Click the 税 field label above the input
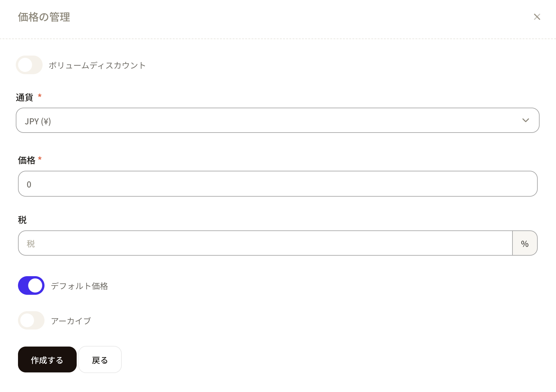 (22, 220)
